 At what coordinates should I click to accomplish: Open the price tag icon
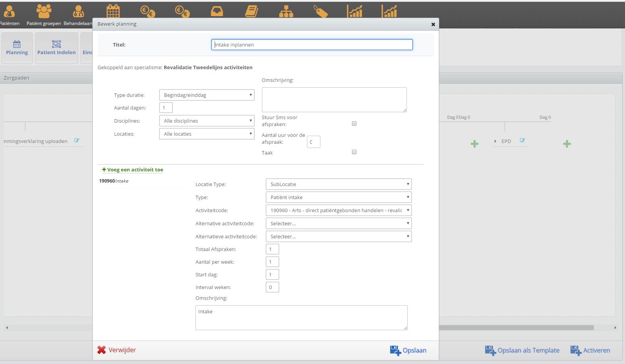[x=321, y=12]
